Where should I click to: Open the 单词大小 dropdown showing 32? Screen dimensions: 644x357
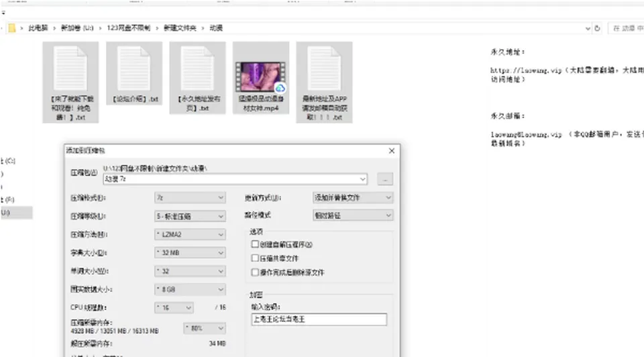(x=190, y=271)
